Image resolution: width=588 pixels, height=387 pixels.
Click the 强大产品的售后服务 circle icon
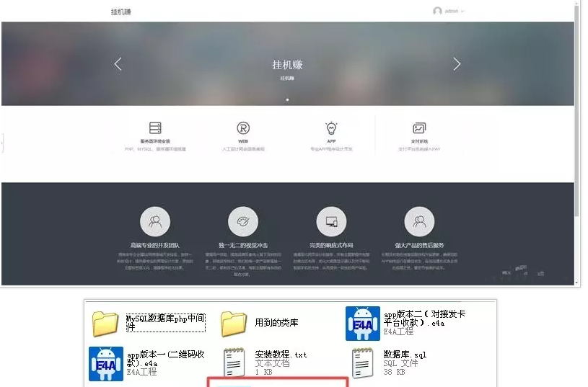click(419, 221)
